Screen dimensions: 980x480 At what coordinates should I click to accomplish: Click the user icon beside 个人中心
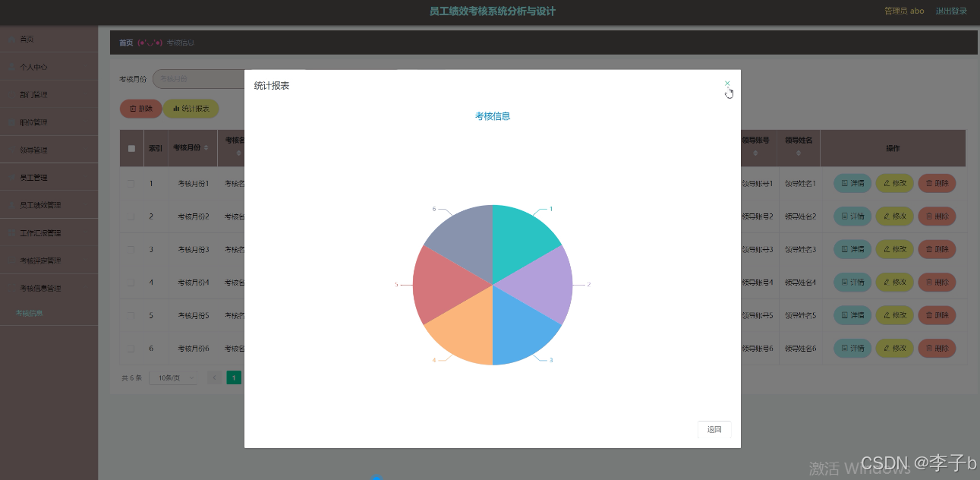point(11,67)
